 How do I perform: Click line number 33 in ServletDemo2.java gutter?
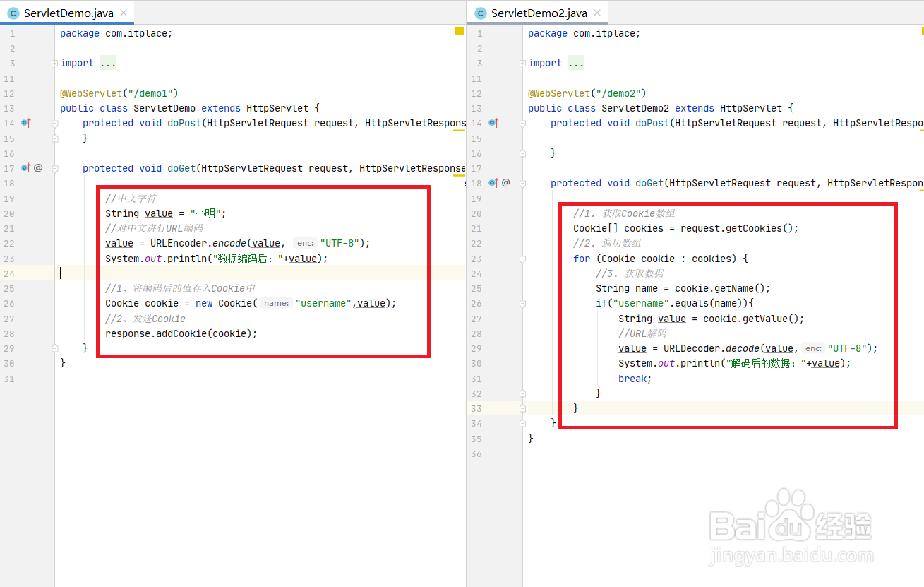[476, 408]
